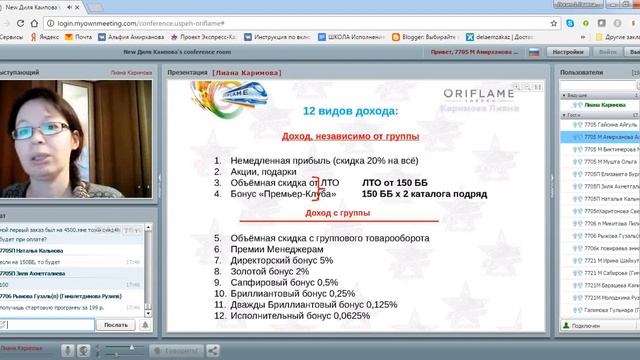Collapse the Ведущие group in users list

pyautogui.click(x=564, y=95)
